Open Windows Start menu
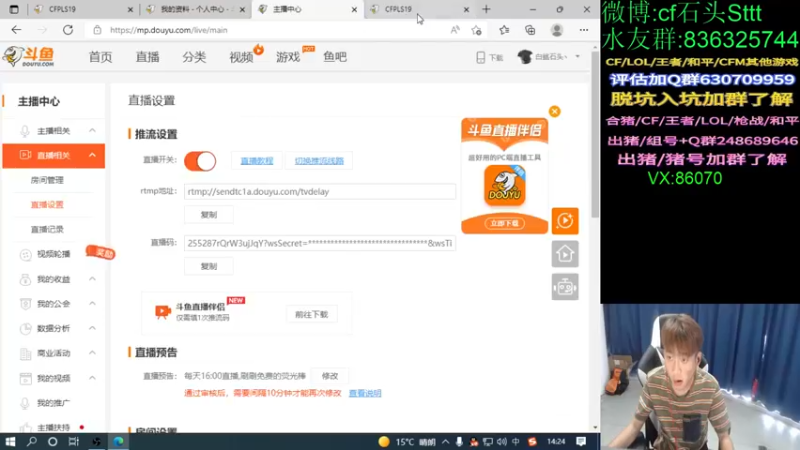This screenshot has height=450, width=800. [x=10, y=441]
